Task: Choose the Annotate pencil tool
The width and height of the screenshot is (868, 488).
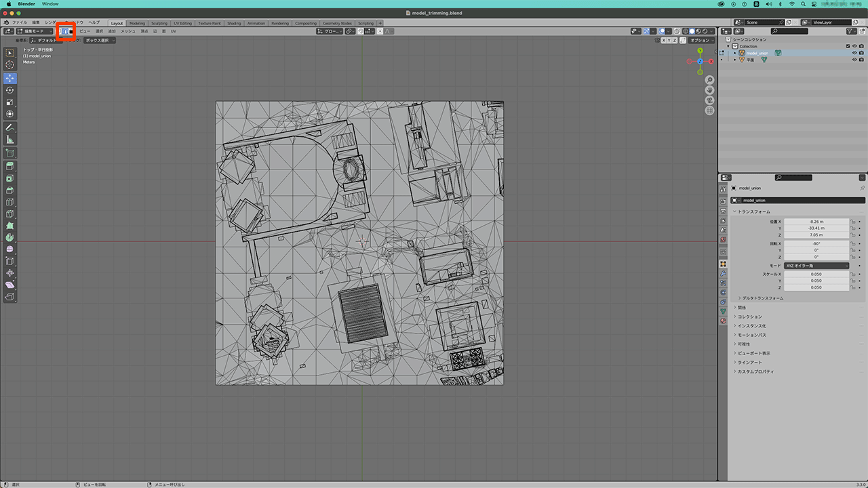Action: 9,127
